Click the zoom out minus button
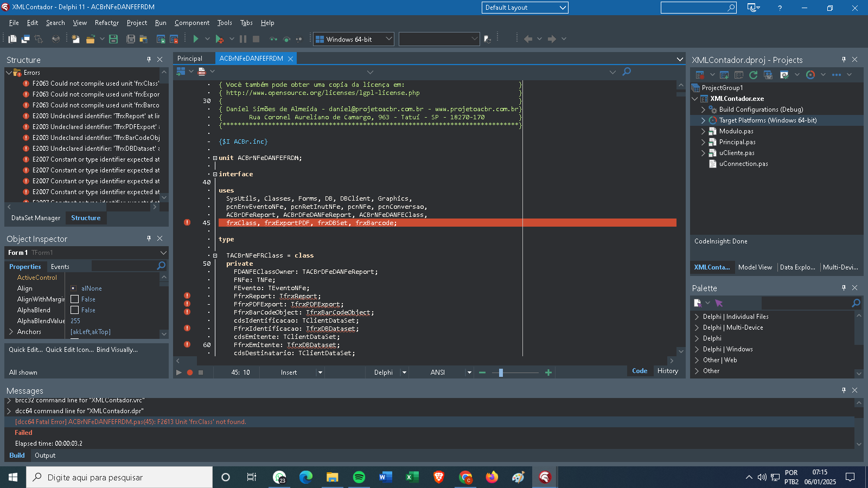Image resolution: width=868 pixels, height=488 pixels. pyautogui.click(x=482, y=373)
